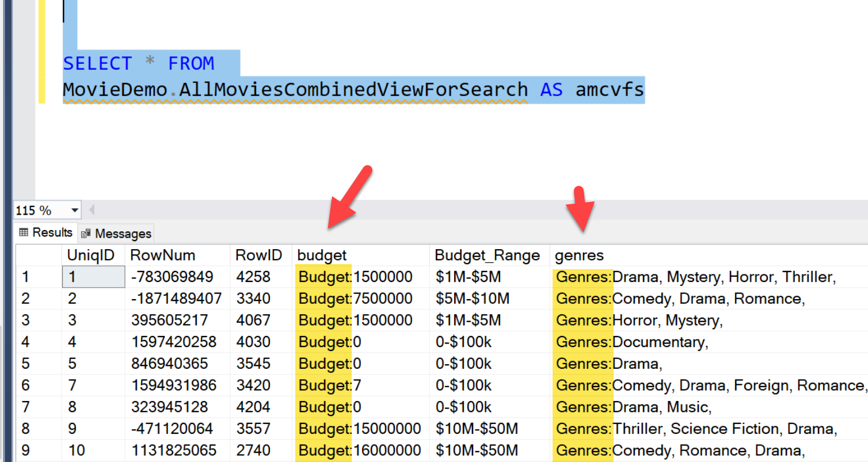
Task: Select row header number 1
Action: [x=39, y=277]
